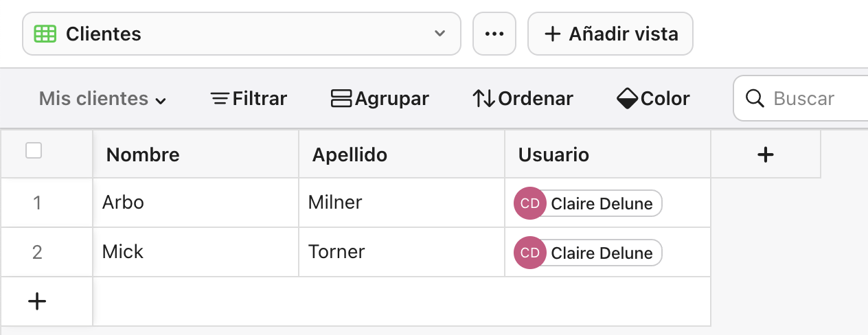Expand the Clientes table dropdown chevron
The height and width of the screenshot is (335, 868).
(x=440, y=34)
